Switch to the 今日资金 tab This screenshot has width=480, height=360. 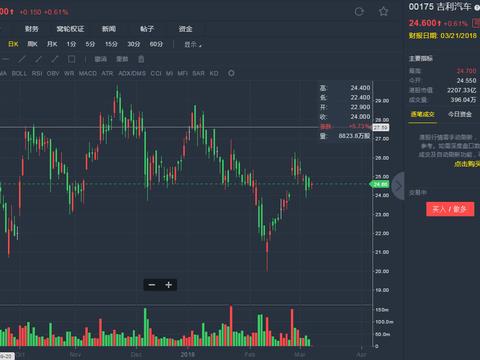pyautogui.click(x=460, y=114)
